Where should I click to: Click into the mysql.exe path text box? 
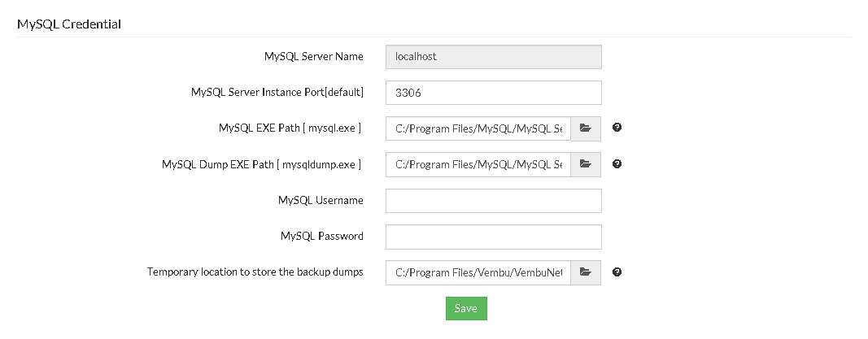click(x=478, y=128)
